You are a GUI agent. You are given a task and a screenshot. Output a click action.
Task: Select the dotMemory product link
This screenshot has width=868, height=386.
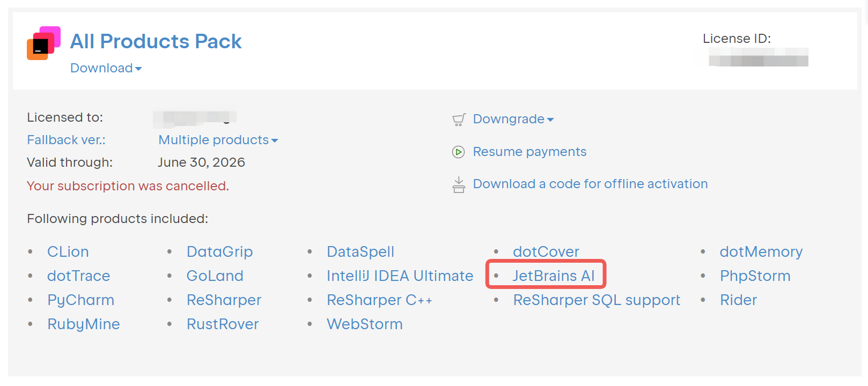point(761,251)
